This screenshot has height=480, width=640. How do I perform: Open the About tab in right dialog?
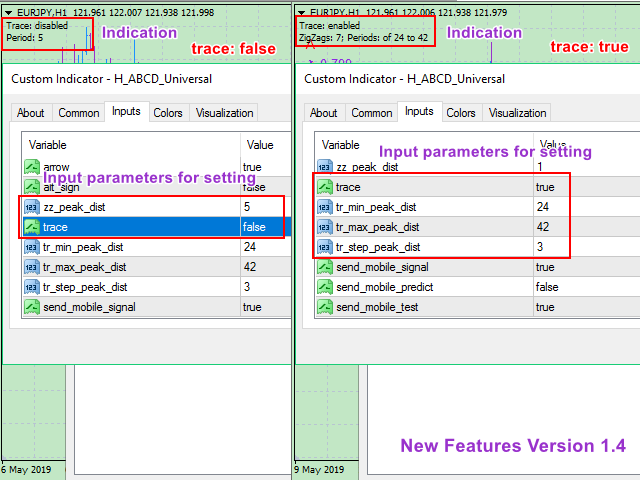tap(324, 113)
